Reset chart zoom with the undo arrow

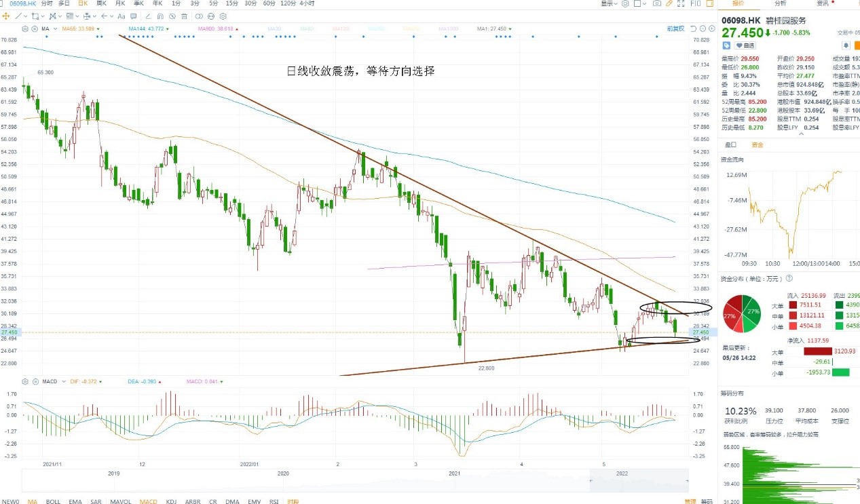click(x=693, y=28)
